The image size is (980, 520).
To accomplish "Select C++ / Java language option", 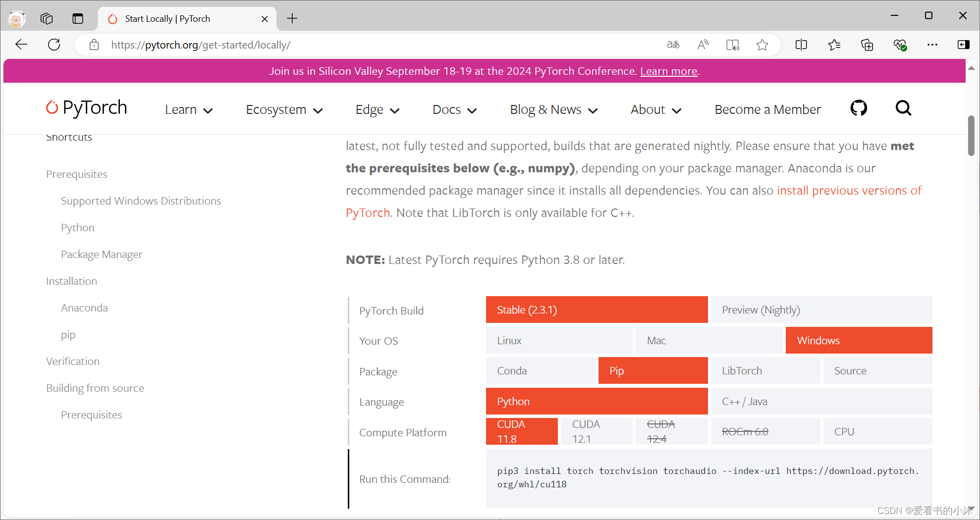I will [821, 402].
